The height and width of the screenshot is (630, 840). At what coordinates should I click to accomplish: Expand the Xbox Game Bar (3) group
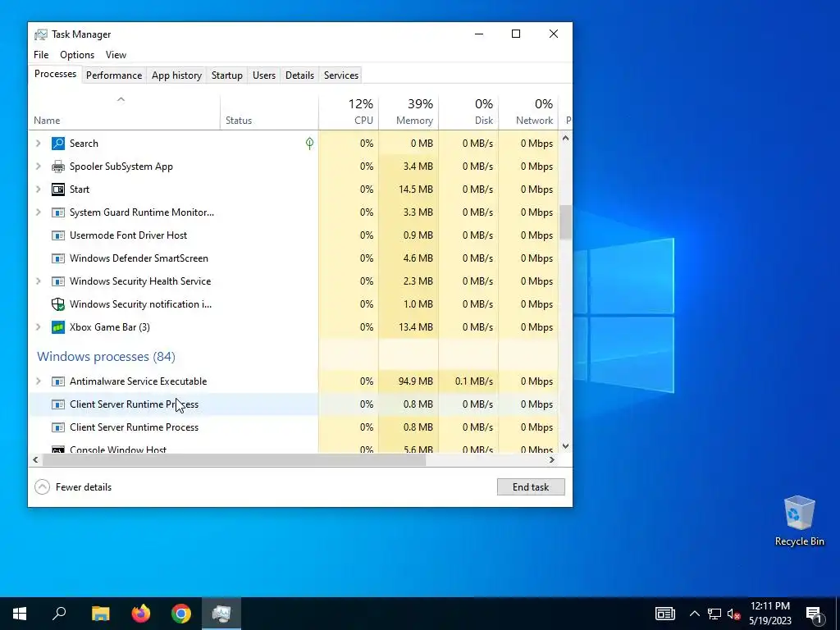(x=38, y=327)
